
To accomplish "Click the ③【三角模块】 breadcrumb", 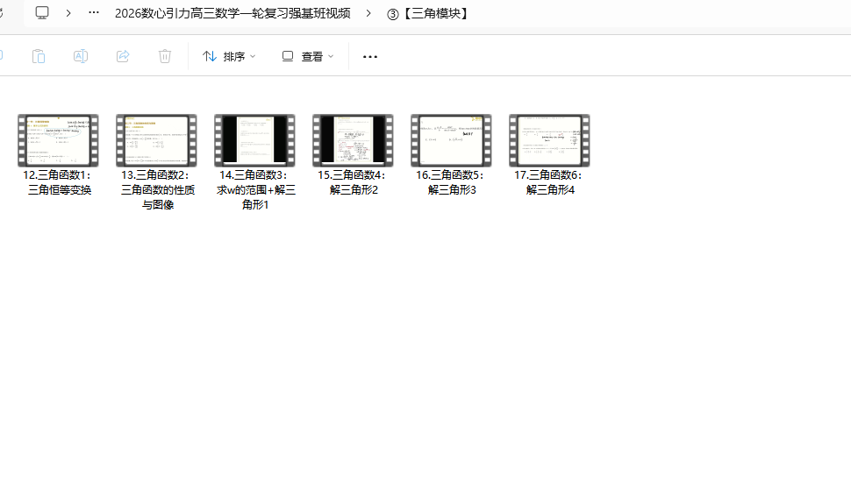I will click(x=428, y=13).
